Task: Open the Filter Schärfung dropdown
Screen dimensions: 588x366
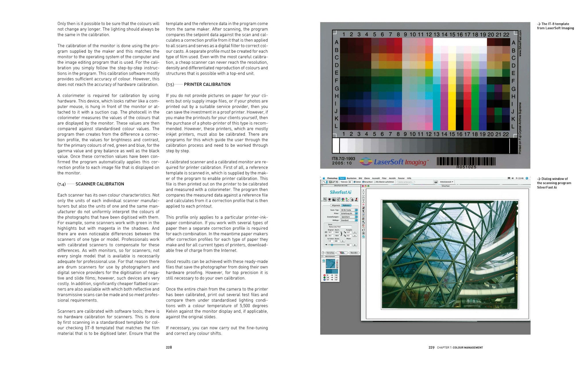Action: [x=349, y=213]
